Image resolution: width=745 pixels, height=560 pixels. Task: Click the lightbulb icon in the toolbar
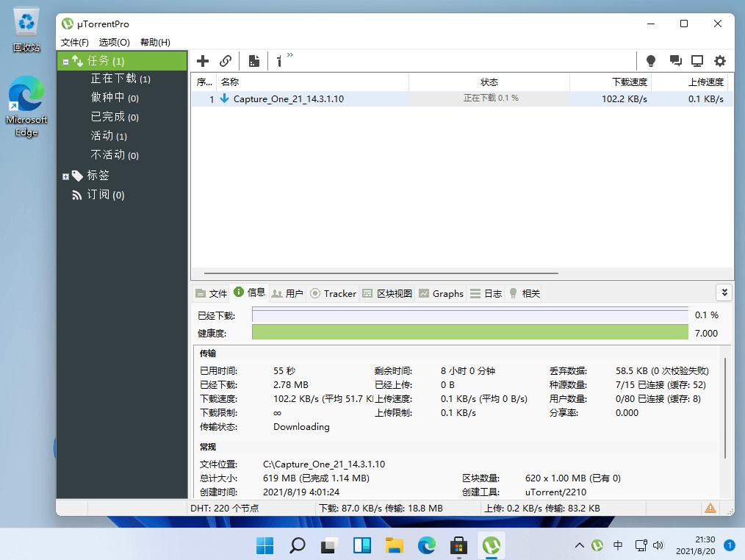click(651, 61)
